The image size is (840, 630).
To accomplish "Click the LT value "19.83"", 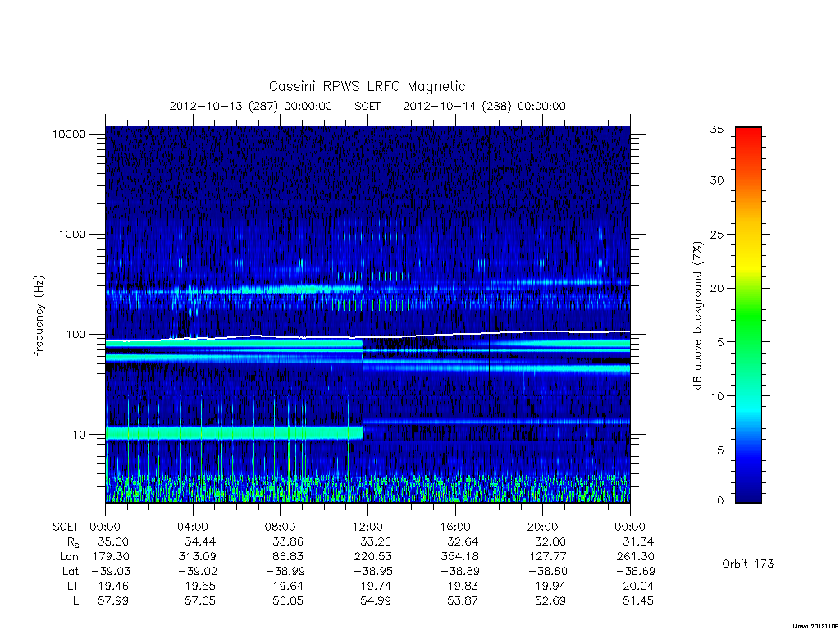I will 463,586.
